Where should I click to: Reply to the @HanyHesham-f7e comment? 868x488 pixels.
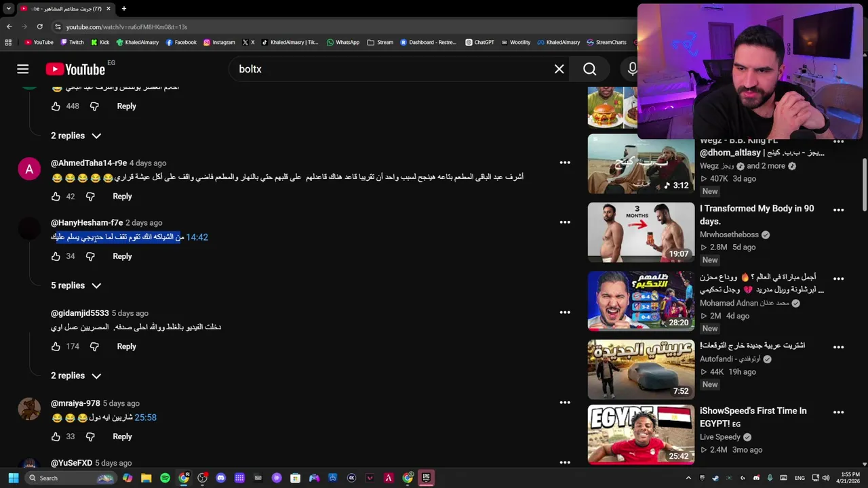pyautogui.click(x=122, y=256)
